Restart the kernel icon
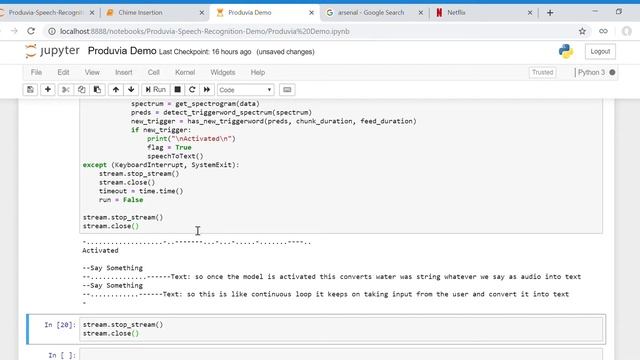The width and height of the screenshot is (640, 360). [192, 90]
